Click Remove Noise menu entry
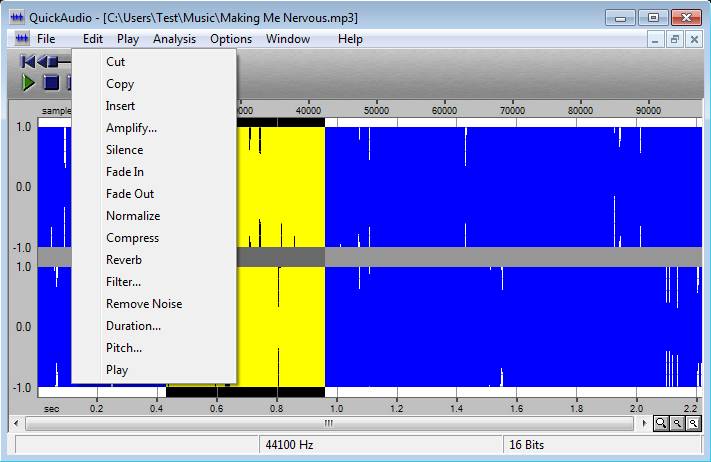Screen dimensions: 711x462 pyautogui.click(x=144, y=304)
